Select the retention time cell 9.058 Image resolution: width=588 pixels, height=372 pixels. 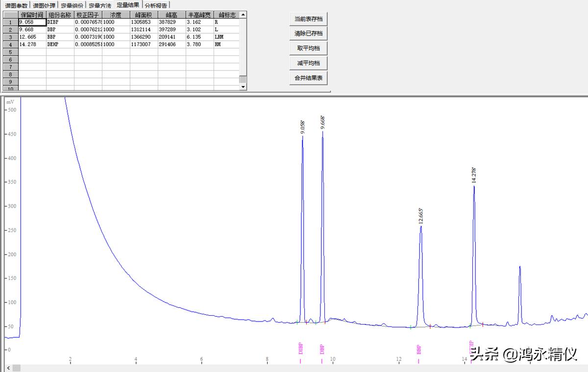32,23
